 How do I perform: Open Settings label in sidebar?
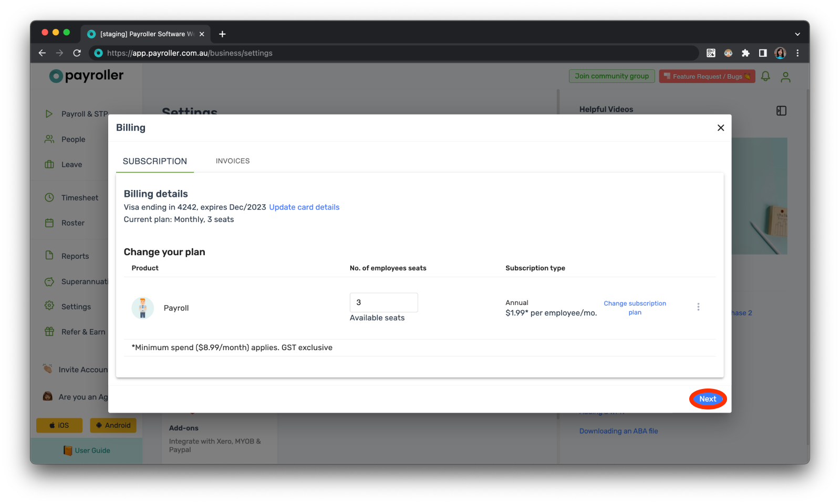[76, 307]
